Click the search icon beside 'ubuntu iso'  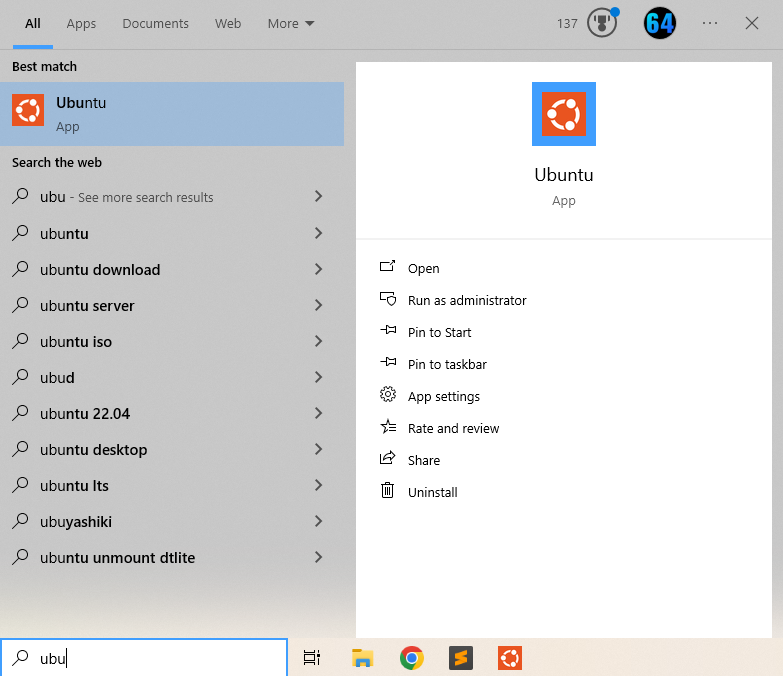click(20, 340)
